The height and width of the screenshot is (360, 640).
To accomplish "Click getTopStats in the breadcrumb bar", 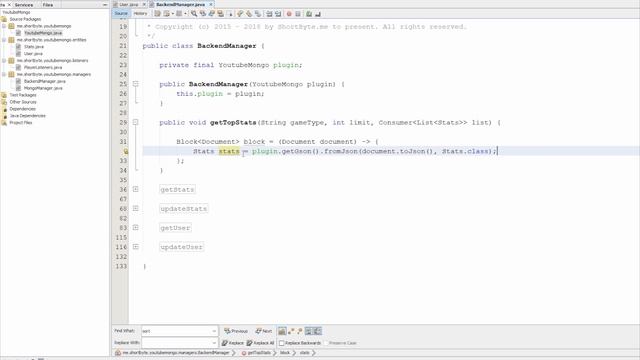I will coord(259,353).
